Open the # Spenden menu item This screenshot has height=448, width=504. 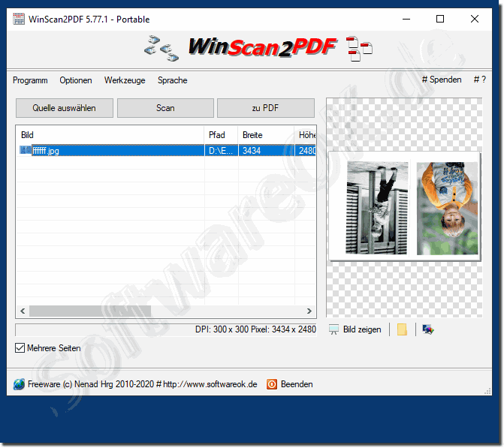point(442,80)
